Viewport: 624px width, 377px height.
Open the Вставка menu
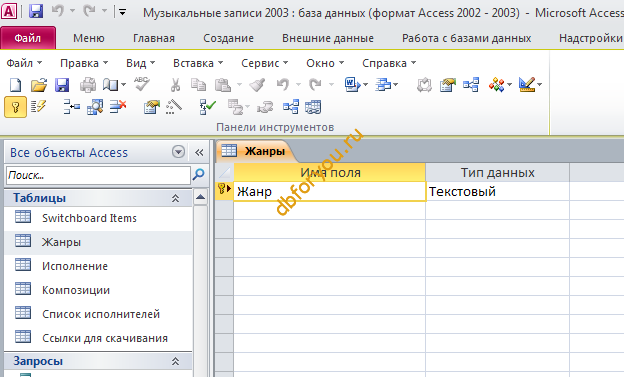[x=198, y=63]
